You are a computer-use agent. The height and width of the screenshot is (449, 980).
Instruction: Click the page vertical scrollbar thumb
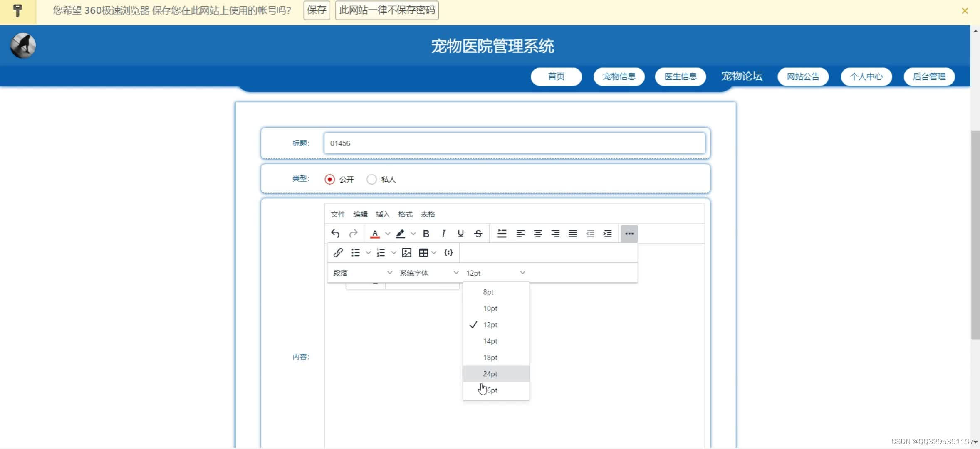pos(975,235)
